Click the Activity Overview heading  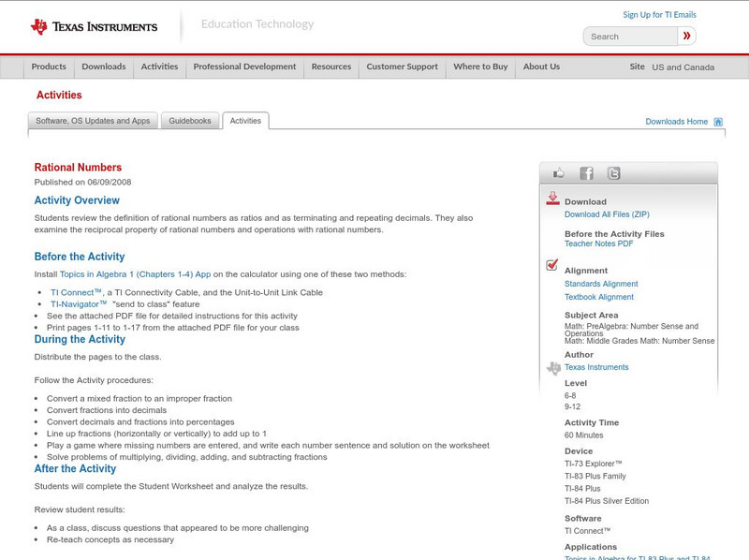[x=77, y=200]
